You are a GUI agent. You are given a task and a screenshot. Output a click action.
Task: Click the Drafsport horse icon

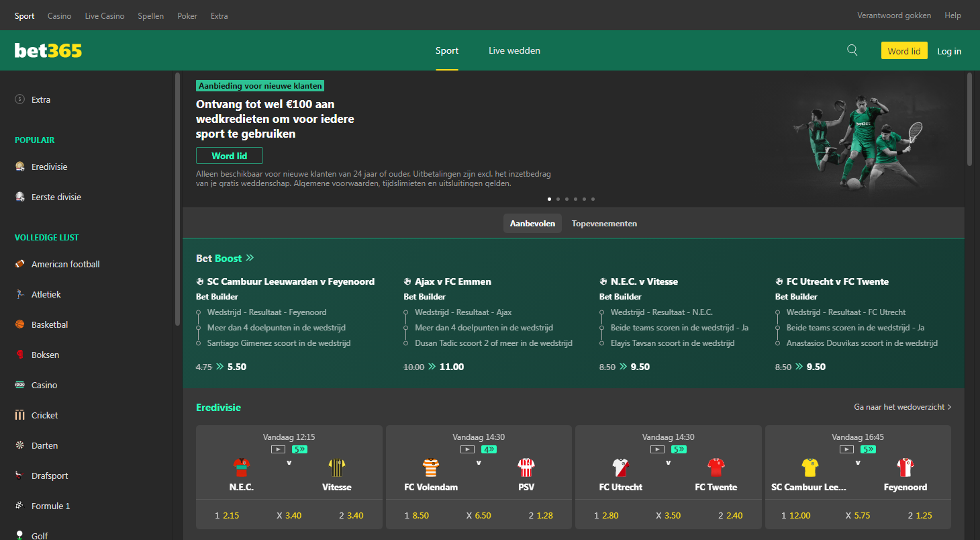(x=19, y=476)
